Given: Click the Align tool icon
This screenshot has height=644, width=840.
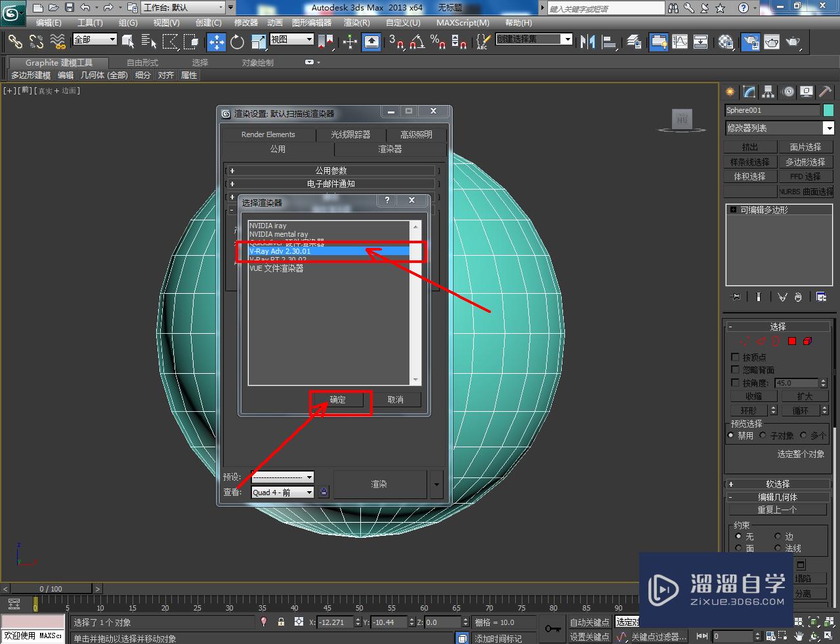Looking at the screenshot, I should [610, 42].
